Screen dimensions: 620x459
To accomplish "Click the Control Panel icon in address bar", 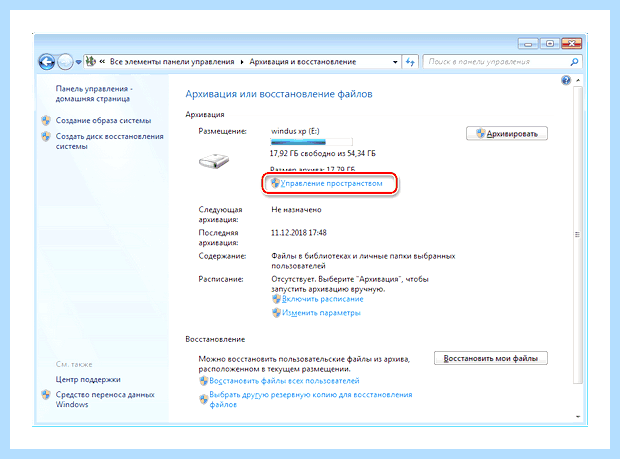I will [91, 61].
